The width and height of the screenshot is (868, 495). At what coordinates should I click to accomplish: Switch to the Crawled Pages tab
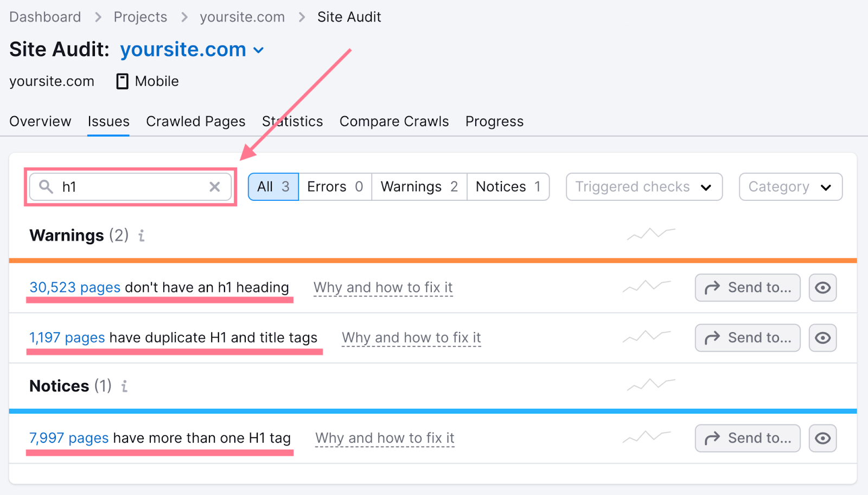pyautogui.click(x=195, y=121)
